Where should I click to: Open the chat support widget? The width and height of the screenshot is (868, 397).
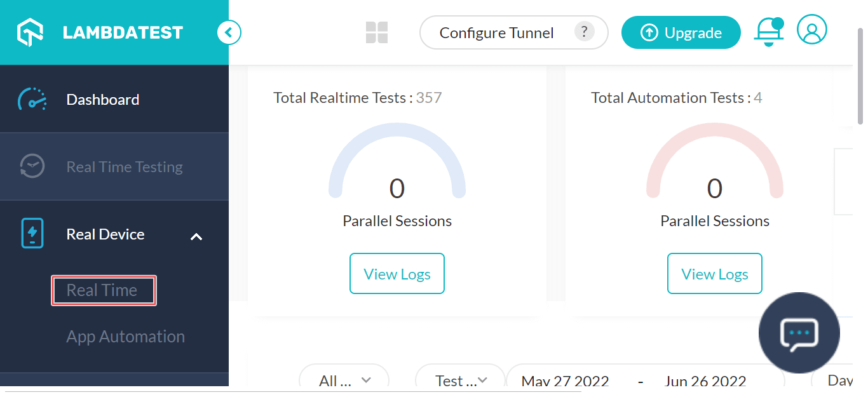(799, 332)
